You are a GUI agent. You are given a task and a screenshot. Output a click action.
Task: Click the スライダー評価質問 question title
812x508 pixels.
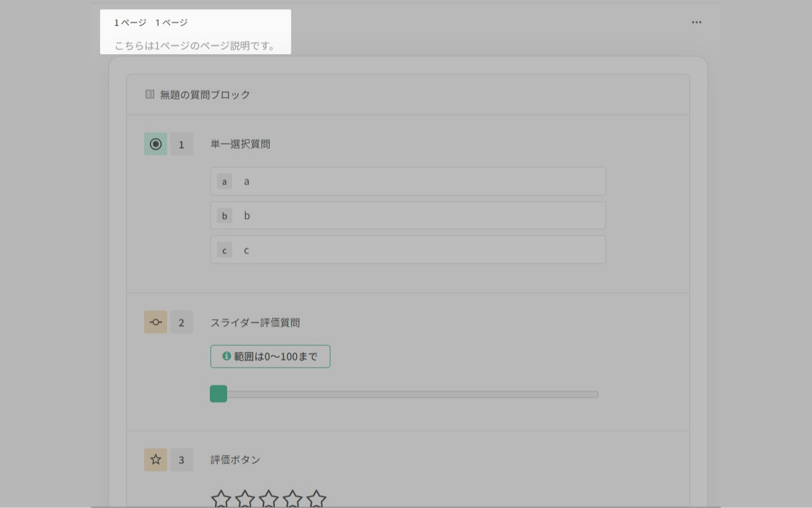[255, 322]
